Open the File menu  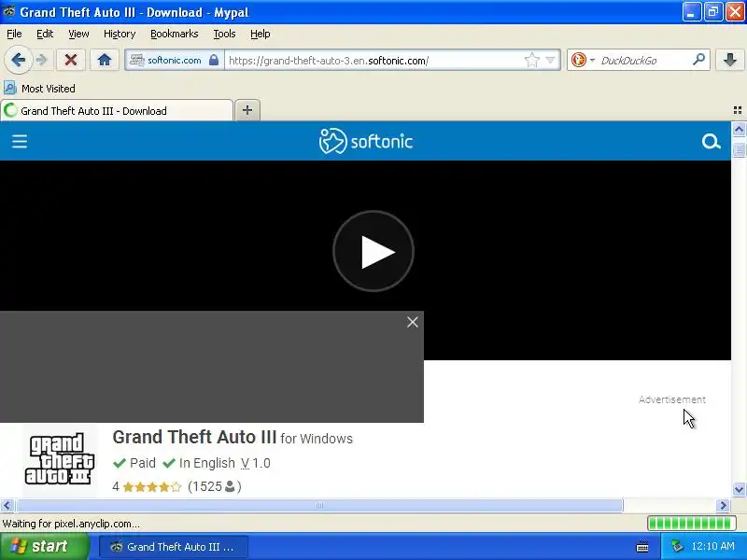point(14,34)
